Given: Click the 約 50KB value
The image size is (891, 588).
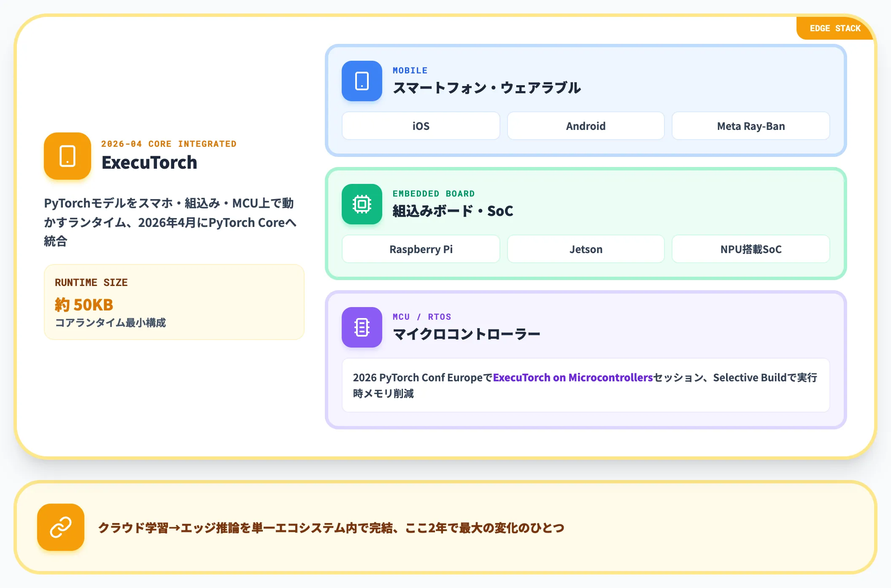Looking at the screenshot, I should (x=84, y=305).
